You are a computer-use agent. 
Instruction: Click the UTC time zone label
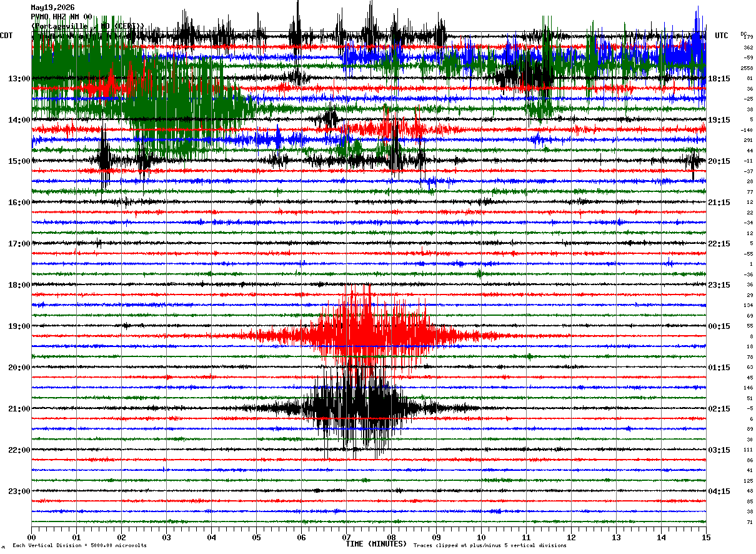[722, 36]
